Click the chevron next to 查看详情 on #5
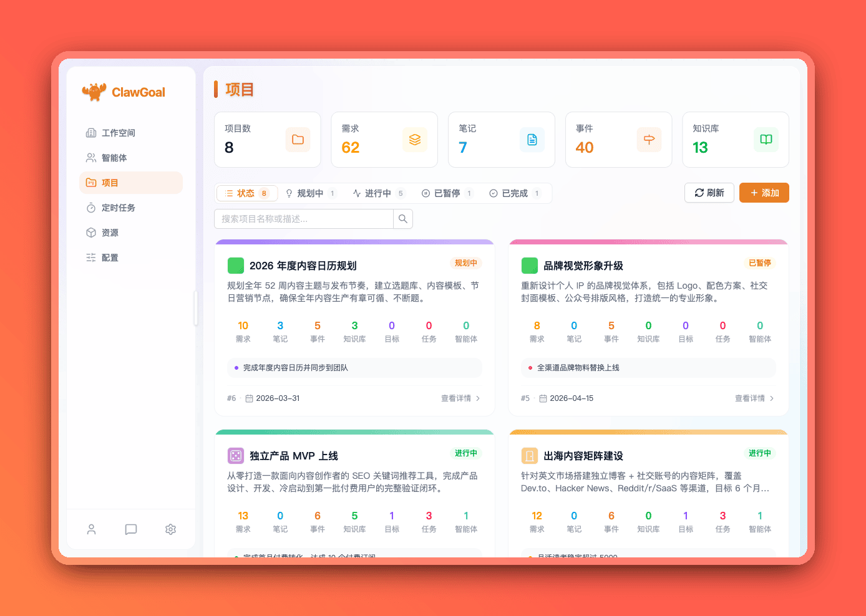The image size is (866, 616). 772,398
